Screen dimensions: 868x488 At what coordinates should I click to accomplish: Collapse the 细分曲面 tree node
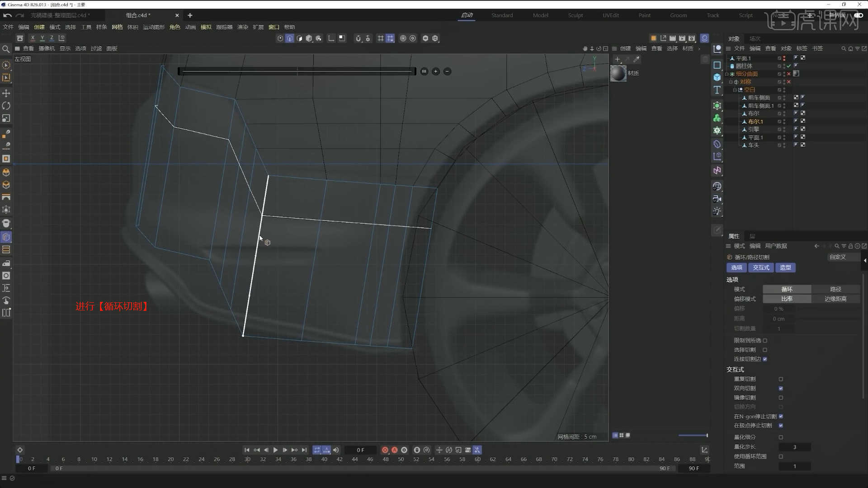click(727, 74)
